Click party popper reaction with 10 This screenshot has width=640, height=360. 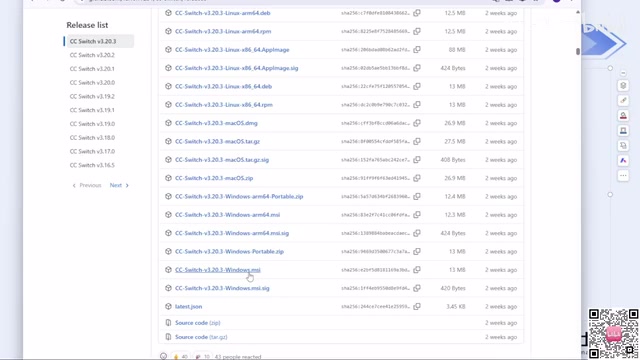[202, 356]
